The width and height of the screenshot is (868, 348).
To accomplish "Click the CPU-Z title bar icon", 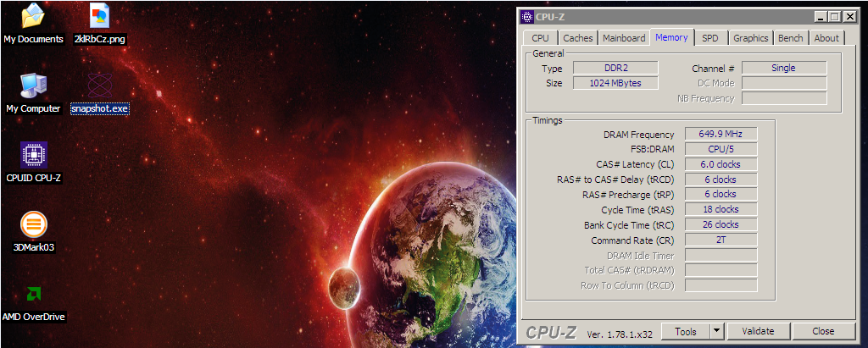I will click(x=527, y=17).
